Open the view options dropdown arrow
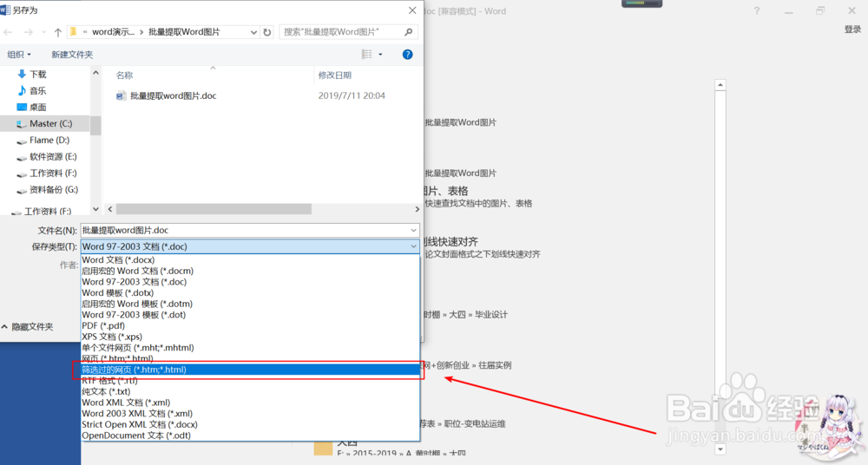Screen dimensions: 868x465 click(x=380, y=55)
